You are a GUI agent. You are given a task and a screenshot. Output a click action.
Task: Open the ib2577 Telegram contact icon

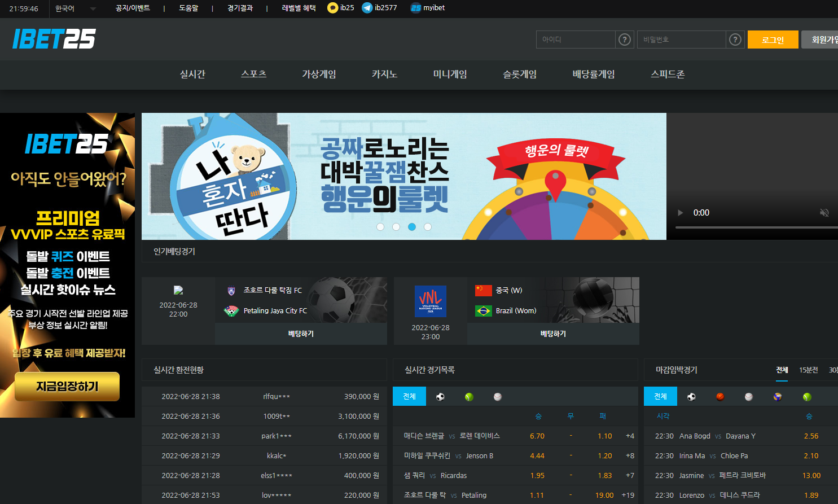coord(367,8)
